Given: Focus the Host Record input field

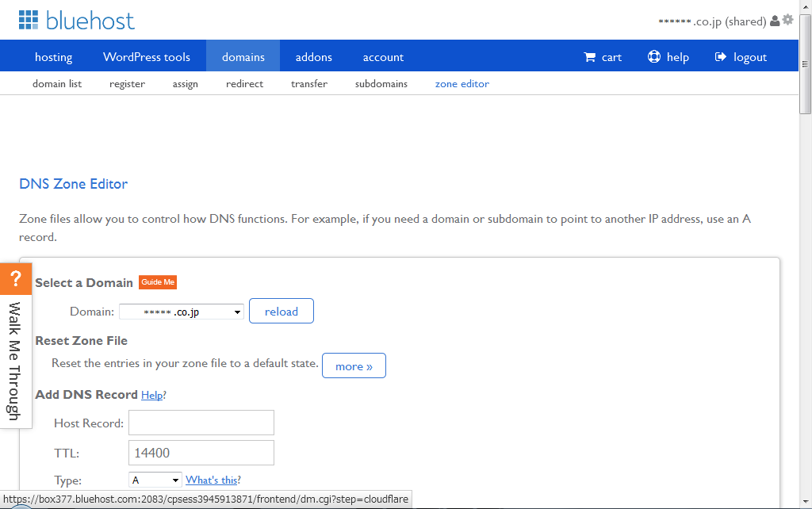Looking at the screenshot, I should pos(201,423).
